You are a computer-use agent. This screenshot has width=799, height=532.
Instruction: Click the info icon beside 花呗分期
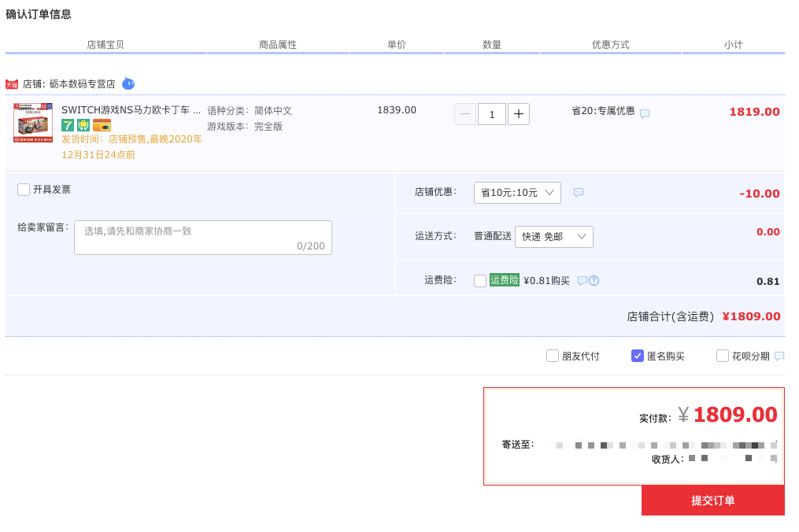(x=779, y=357)
